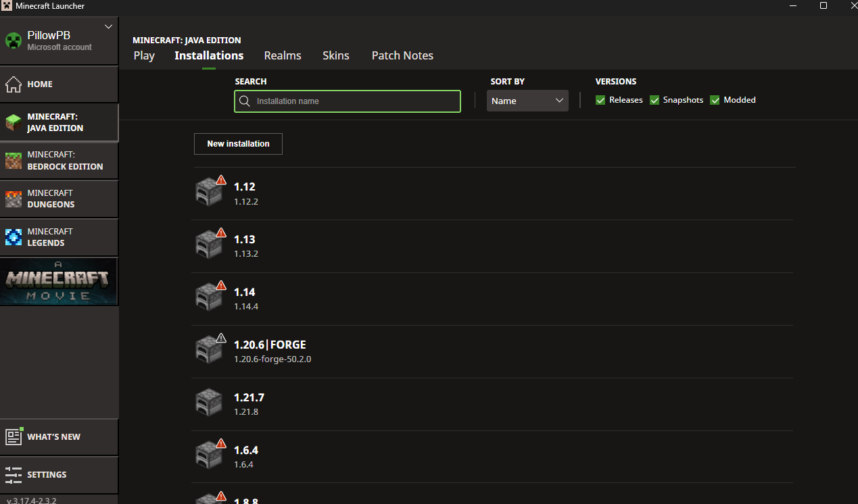The height and width of the screenshot is (504, 858).
Task: Go to the Skins tab
Action: click(336, 55)
